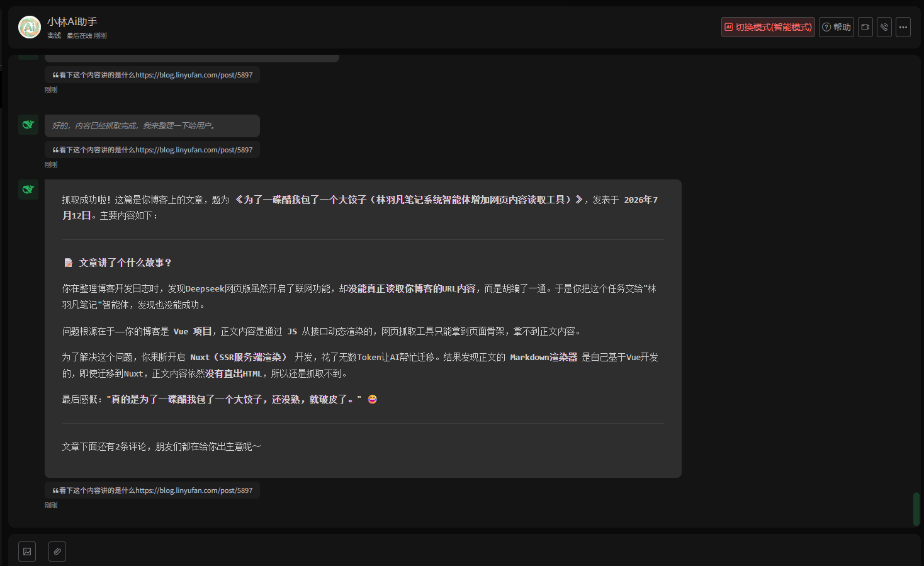This screenshot has width=924, height=566.
Task: Click the line 文章下面还有2条评论
Action: point(161,446)
